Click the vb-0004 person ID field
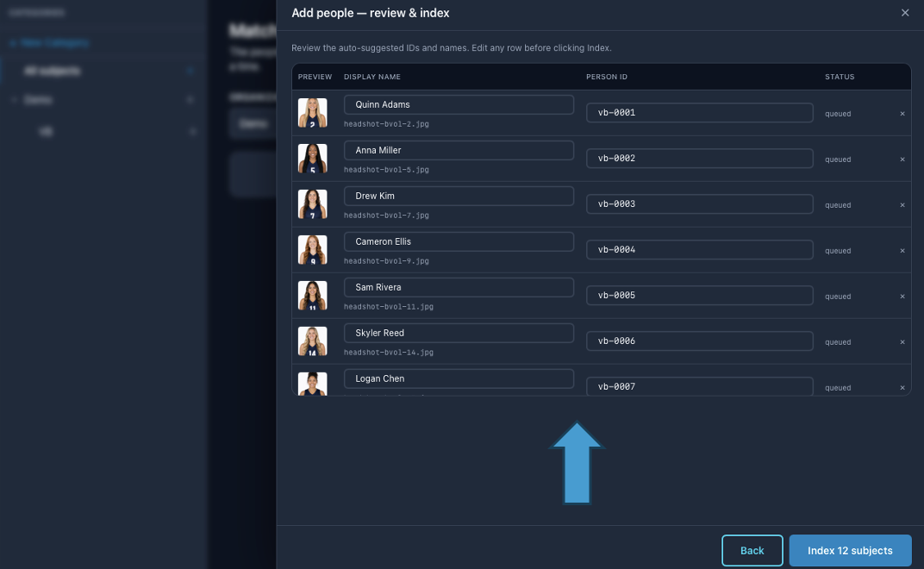Image resolution: width=924 pixels, height=569 pixels. [700, 249]
